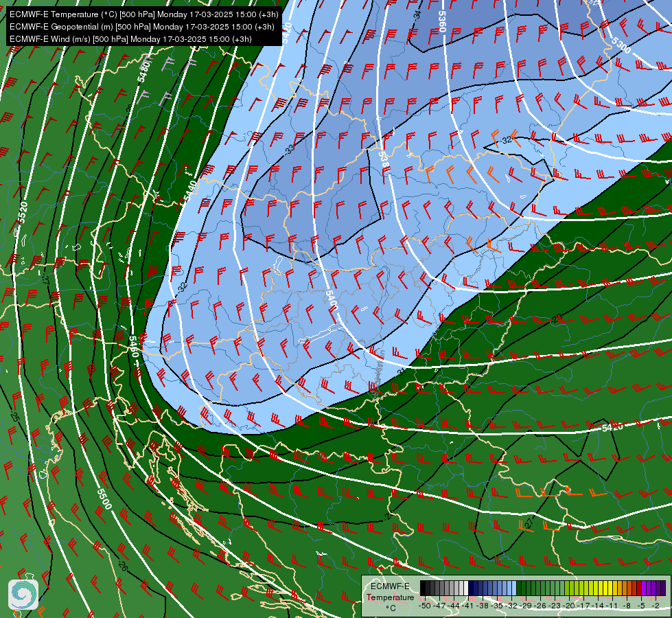Click the -14 tick label in legend
Screen dimensions: 672x618
point(598,606)
